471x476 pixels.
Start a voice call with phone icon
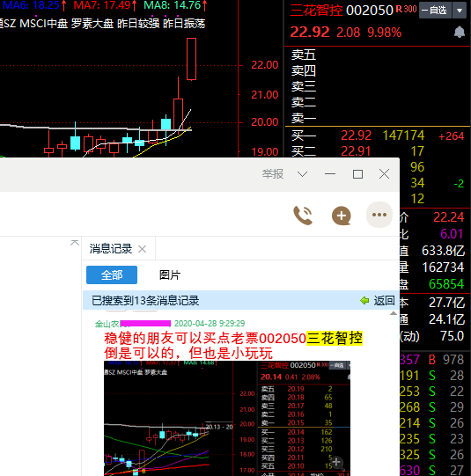click(x=303, y=216)
